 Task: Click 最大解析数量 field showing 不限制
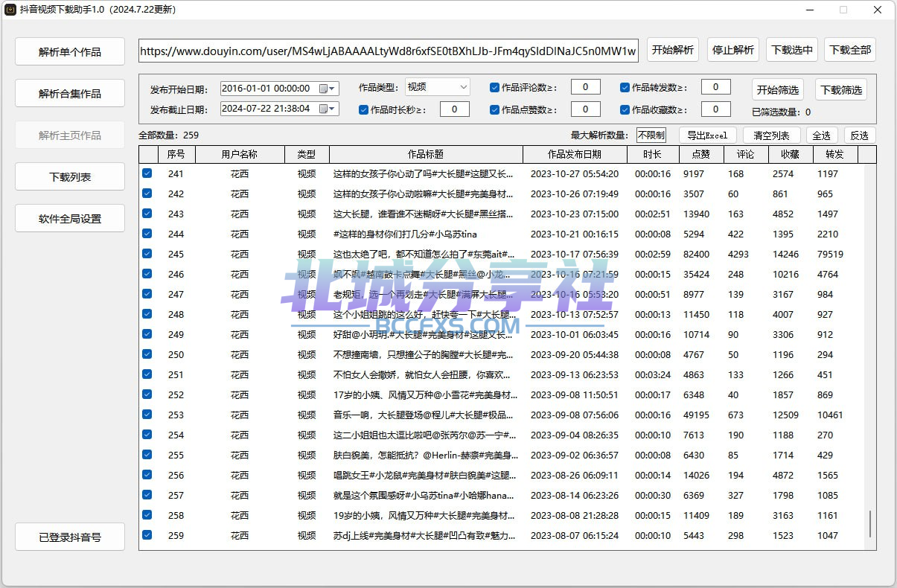coord(651,135)
